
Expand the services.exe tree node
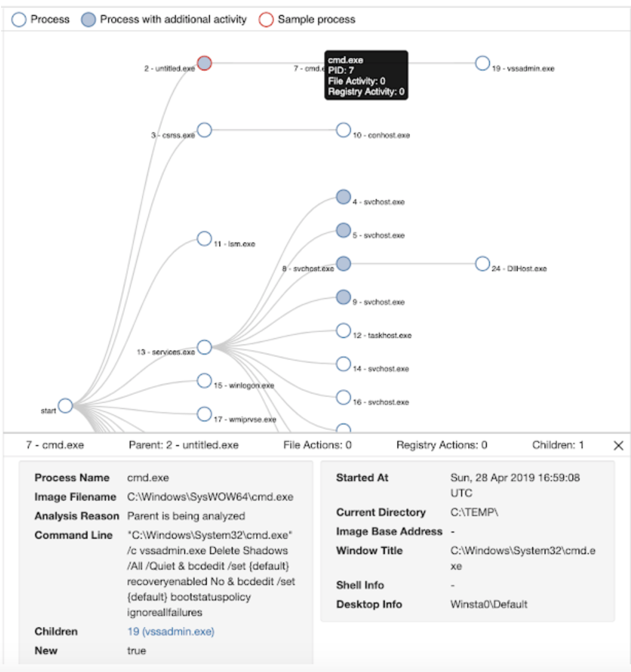204,347
